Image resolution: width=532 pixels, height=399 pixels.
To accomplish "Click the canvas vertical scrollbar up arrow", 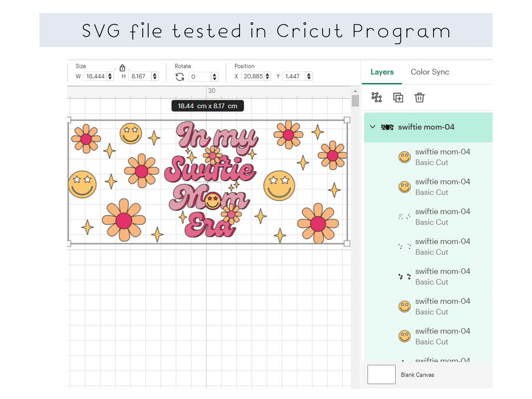I will [355, 91].
